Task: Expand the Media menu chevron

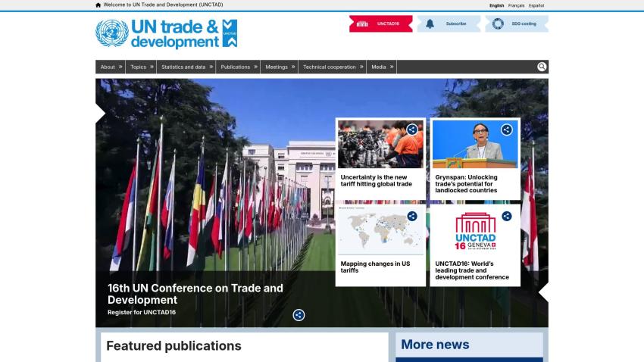Action: coord(392,67)
